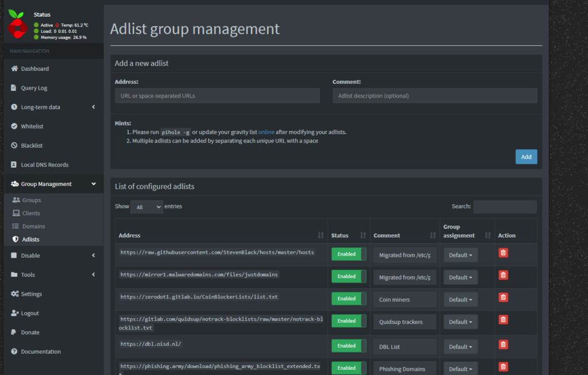The image size is (588, 375).
Task: Click the Query Log file icon
Action: [14, 88]
